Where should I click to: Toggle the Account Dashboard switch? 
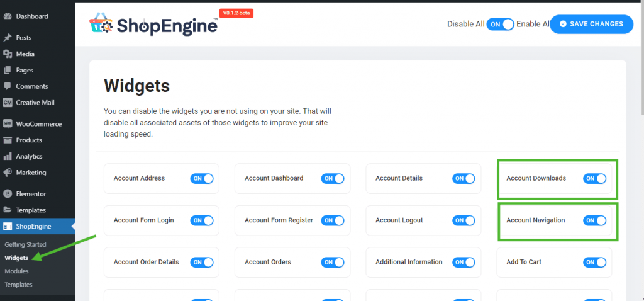point(333,178)
